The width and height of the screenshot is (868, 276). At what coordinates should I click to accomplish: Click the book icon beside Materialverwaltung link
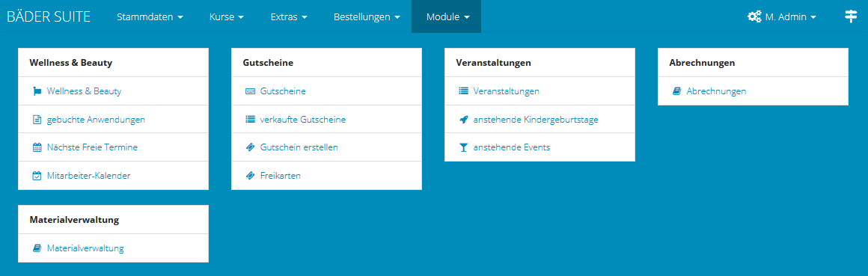point(37,249)
